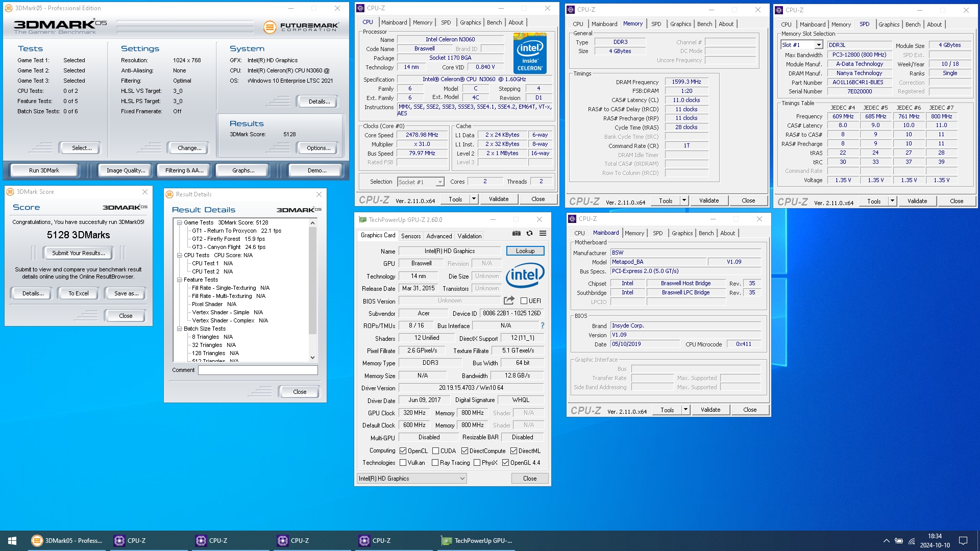980x551 pixels.
Task: Open Tools dropdown arrow in CPU-Z Mainboard window
Action: click(685, 410)
